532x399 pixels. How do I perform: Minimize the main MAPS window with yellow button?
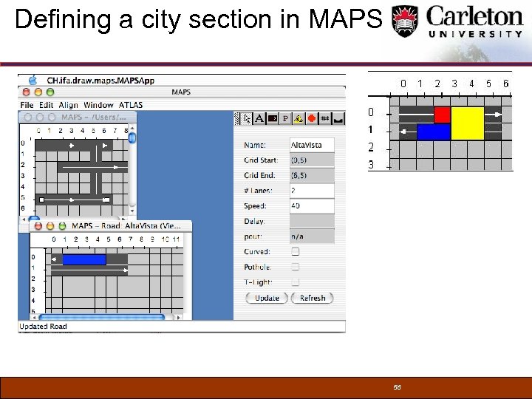click(x=38, y=92)
